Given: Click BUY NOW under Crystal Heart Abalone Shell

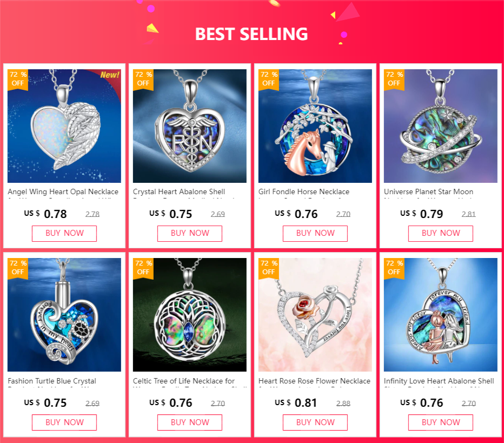Looking at the screenshot, I should pos(190,233).
